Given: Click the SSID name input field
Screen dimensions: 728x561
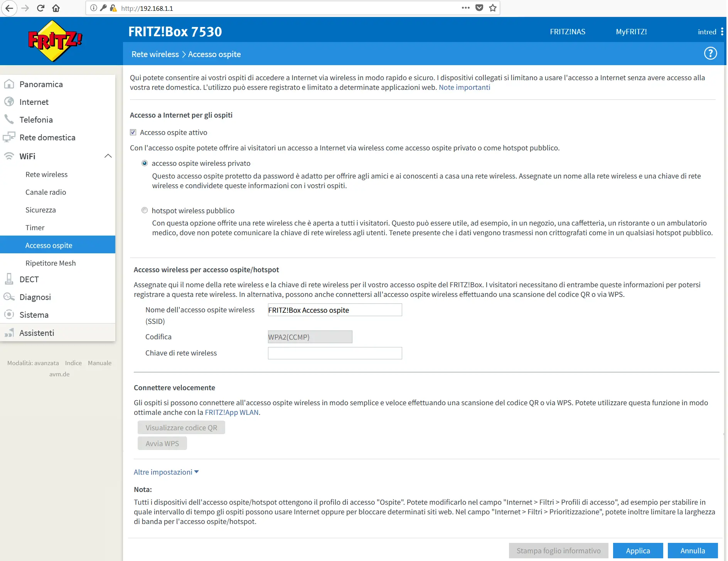Looking at the screenshot, I should [335, 310].
